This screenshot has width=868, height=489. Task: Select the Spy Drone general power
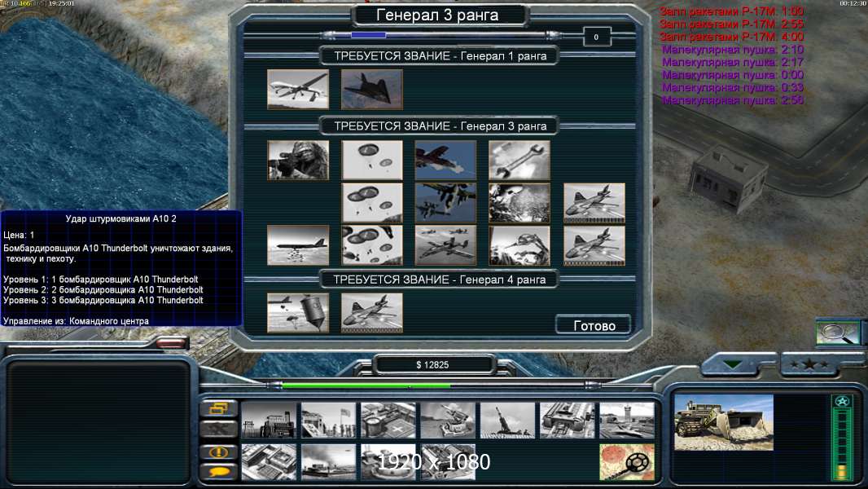(x=298, y=89)
